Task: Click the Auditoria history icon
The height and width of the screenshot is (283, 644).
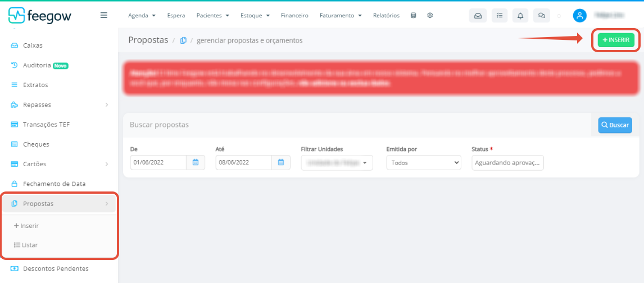Action: pyautogui.click(x=15, y=65)
